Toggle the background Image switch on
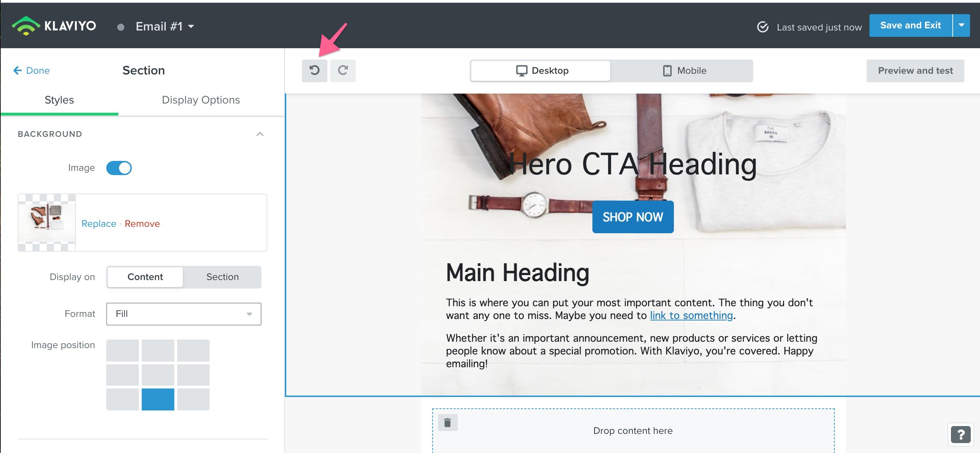Screen dimensions: 980x453 coord(119,167)
